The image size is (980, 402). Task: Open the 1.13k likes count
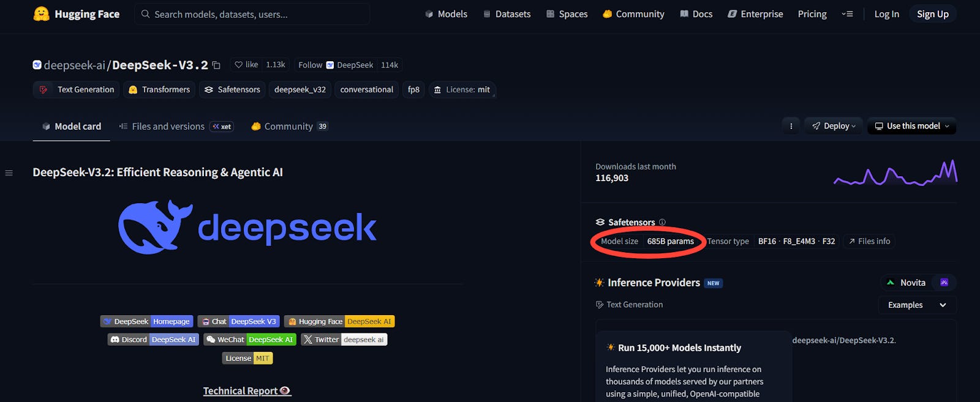[x=276, y=65]
